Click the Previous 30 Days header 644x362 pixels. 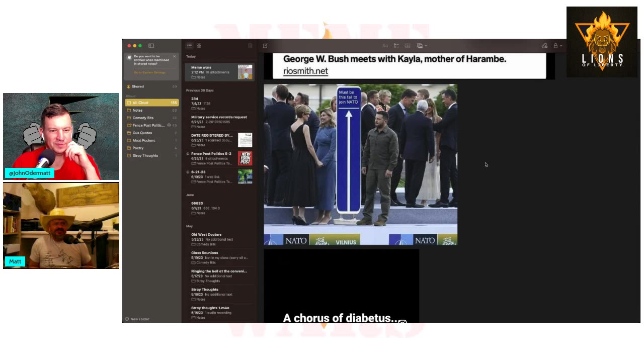(x=200, y=90)
